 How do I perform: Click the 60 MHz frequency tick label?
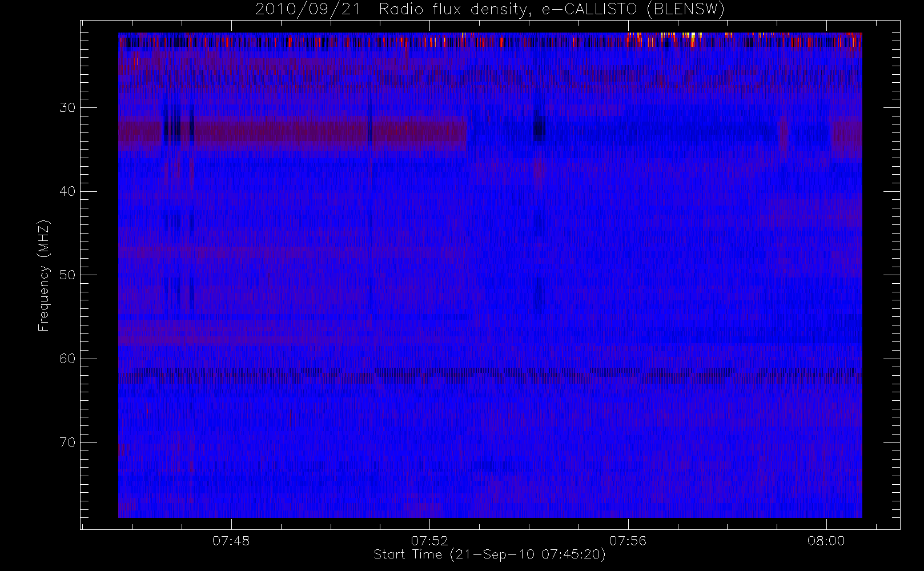click(67, 359)
